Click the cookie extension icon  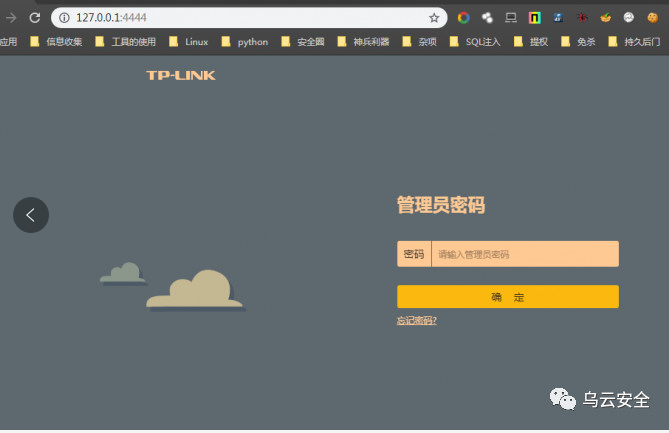652,17
